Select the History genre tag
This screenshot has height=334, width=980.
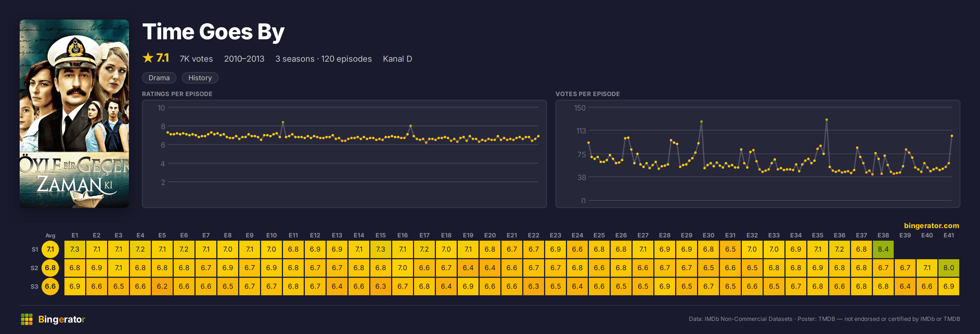click(200, 78)
